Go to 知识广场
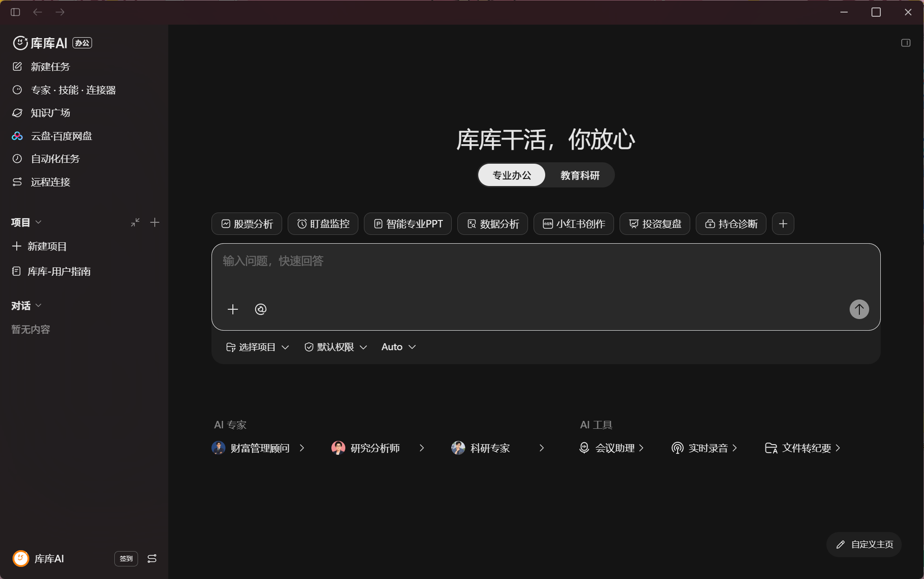924x579 pixels. [50, 113]
